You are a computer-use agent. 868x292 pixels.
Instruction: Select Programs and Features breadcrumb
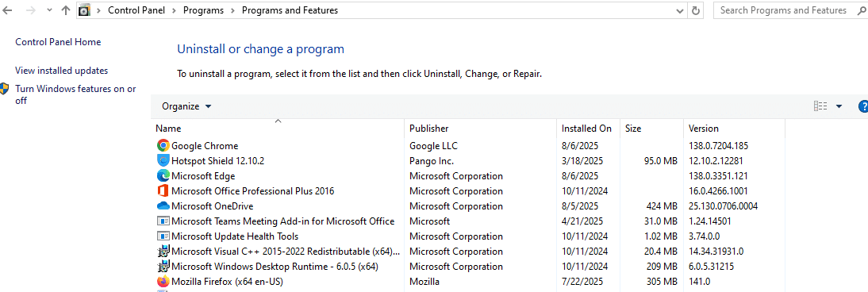tap(290, 10)
